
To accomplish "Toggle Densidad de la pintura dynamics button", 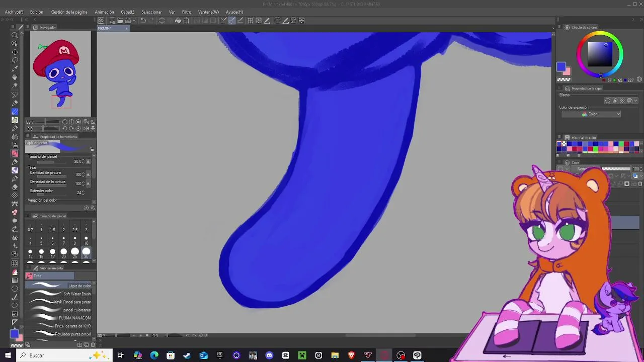I will 89,184.
